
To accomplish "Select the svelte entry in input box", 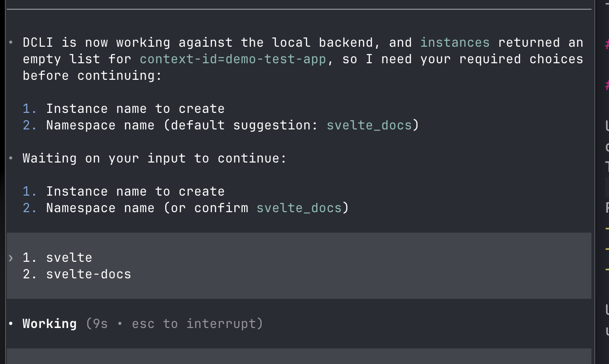I will (69, 257).
